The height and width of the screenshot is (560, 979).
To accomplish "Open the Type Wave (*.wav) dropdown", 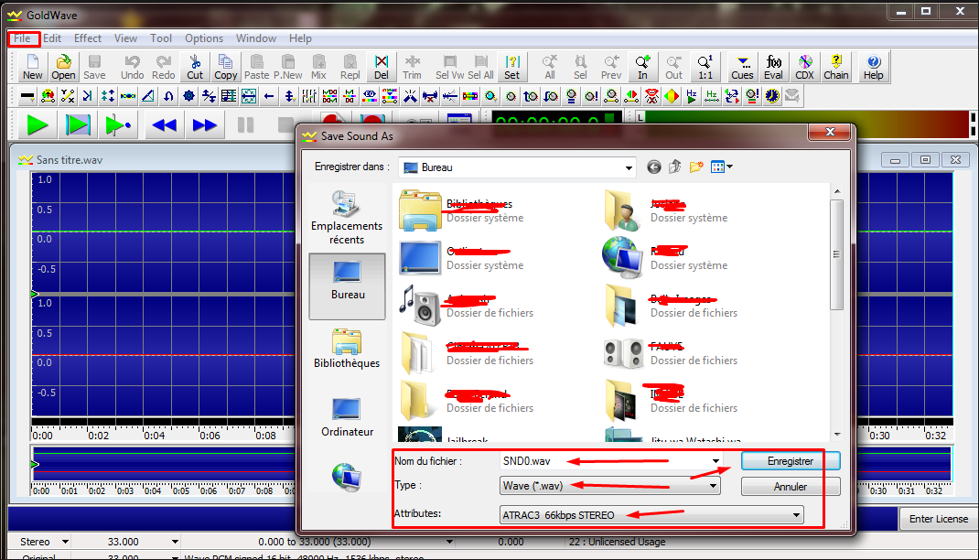I will [714, 486].
